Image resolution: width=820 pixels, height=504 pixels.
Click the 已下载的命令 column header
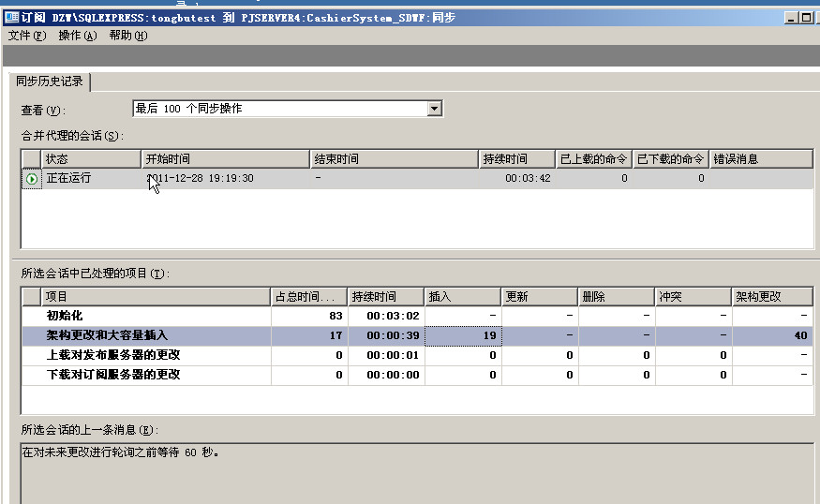pyautogui.click(x=670, y=159)
